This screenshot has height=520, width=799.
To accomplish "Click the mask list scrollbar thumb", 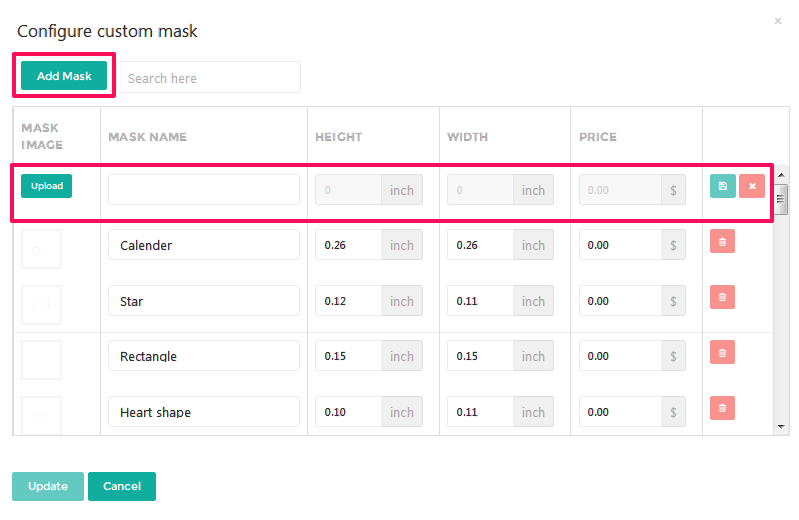I will (781, 199).
